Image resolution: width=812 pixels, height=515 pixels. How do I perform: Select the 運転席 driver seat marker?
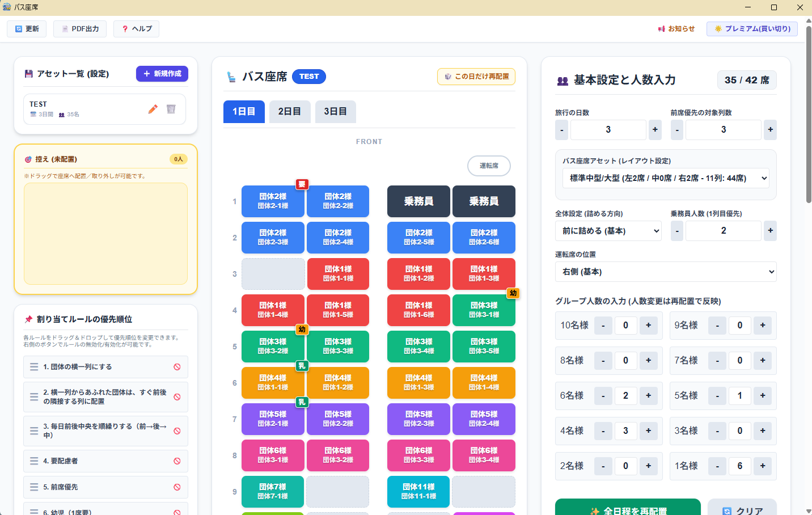tap(489, 166)
